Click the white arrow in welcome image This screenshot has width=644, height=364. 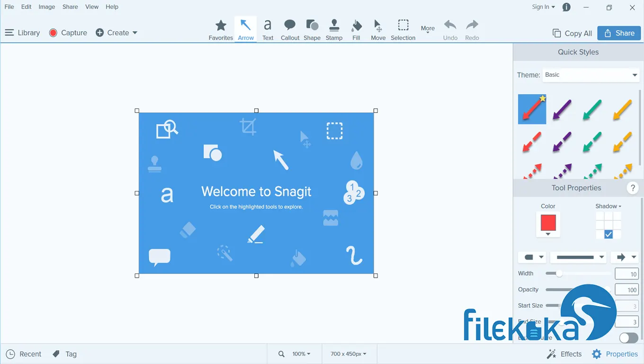(x=281, y=160)
